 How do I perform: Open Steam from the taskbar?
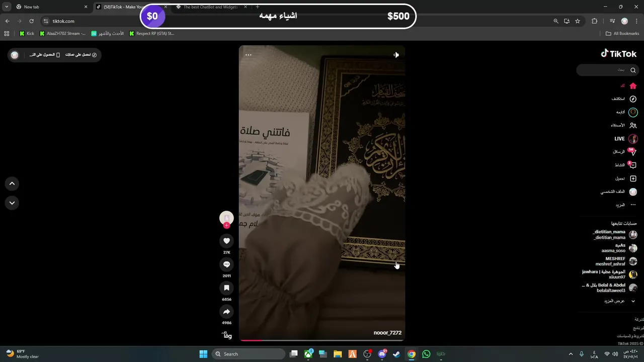(396, 354)
